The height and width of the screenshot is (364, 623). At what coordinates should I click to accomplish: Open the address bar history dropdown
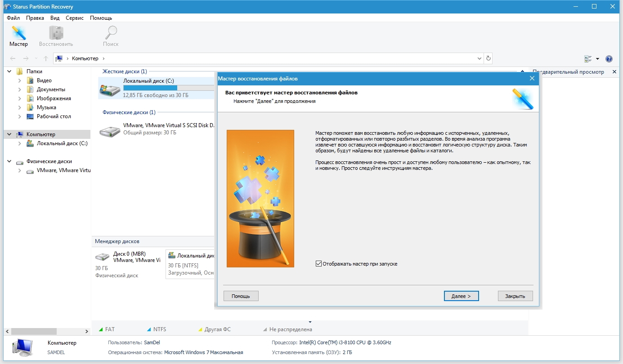coord(479,58)
